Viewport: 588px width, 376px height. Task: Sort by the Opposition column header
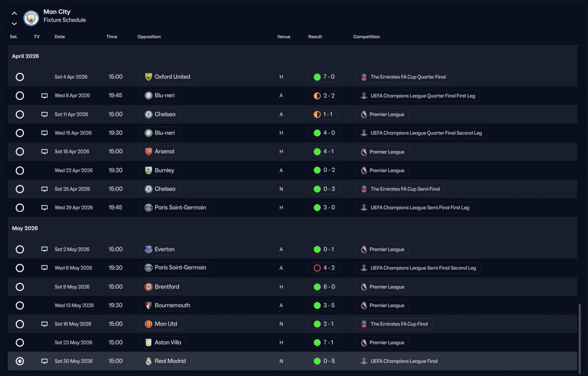[149, 37]
